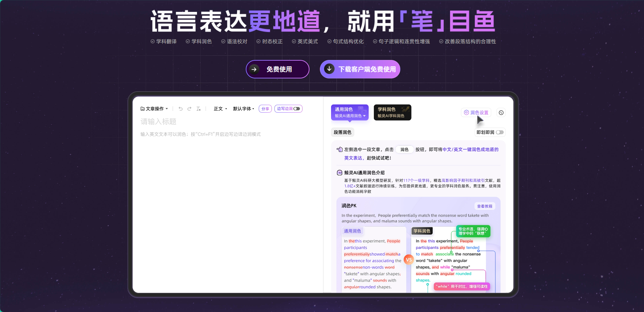The height and width of the screenshot is (312, 644).
Task: Click the pink "while" 用于对比 annotation bubble
Action: (x=462, y=287)
